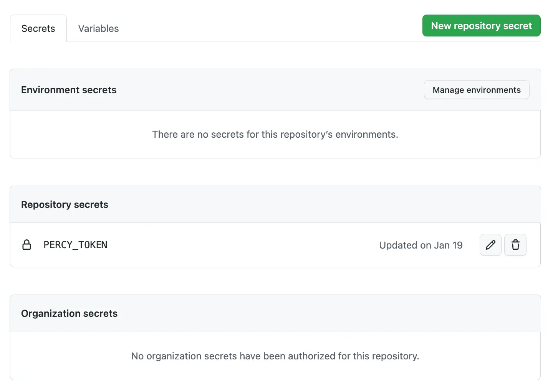This screenshot has width=553, height=392.
Task: Click the Updated on Jan 19 timestamp
Action: pos(421,245)
